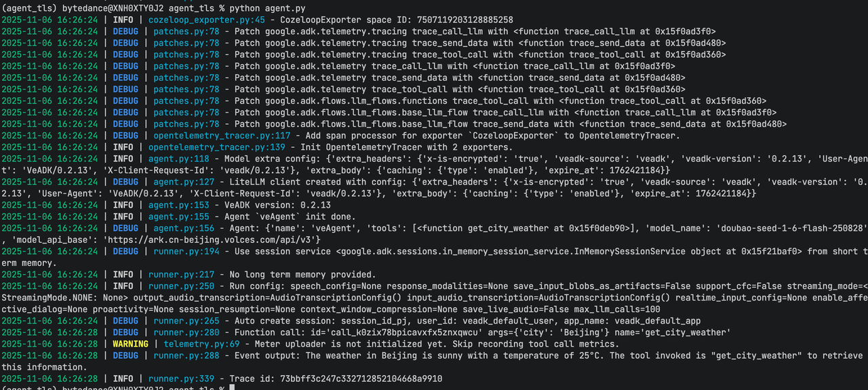Click the telemetry.py:69 warning source
The height and width of the screenshot is (390, 868).
pos(201,344)
